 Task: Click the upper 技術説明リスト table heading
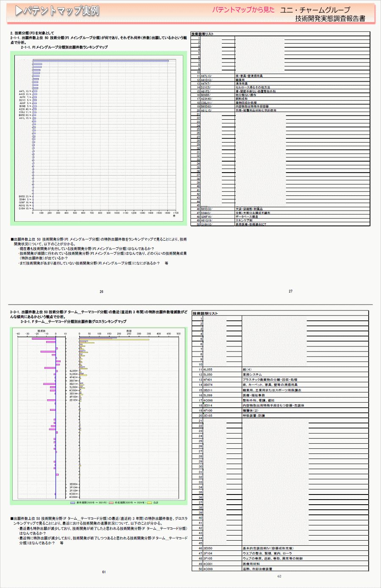tap(202, 34)
